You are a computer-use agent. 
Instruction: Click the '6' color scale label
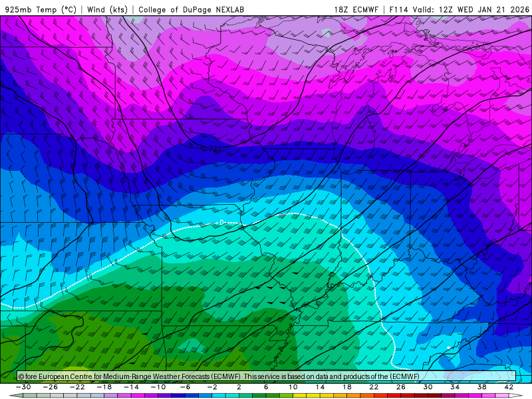click(x=266, y=387)
